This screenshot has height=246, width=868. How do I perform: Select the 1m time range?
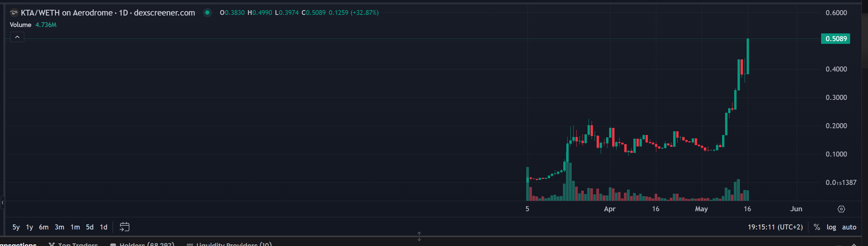coord(75,227)
